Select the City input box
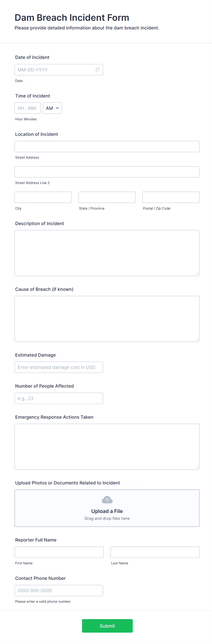 point(43,197)
